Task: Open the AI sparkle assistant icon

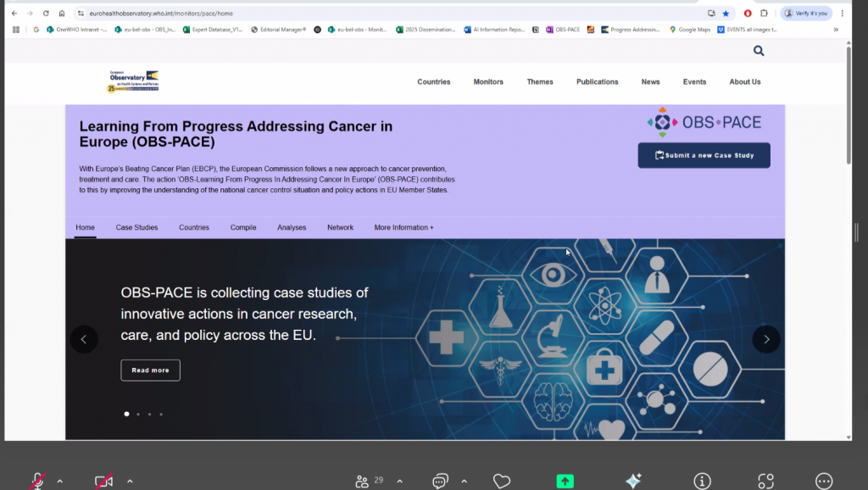Action: pyautogui.click(x=633, y=481)
